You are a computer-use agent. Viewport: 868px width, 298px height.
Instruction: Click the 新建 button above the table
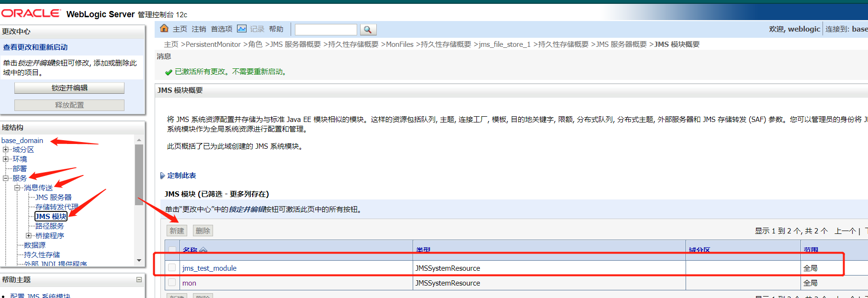177,231
